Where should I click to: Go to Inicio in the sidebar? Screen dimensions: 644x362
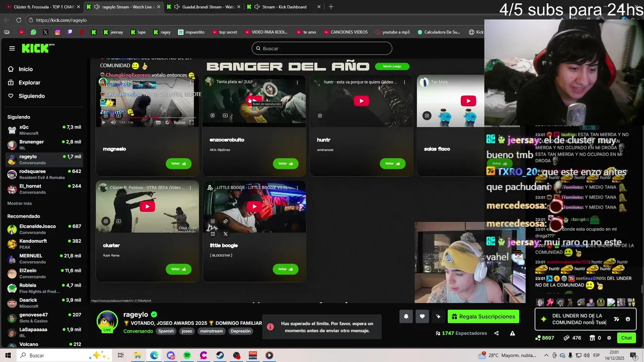26,69
